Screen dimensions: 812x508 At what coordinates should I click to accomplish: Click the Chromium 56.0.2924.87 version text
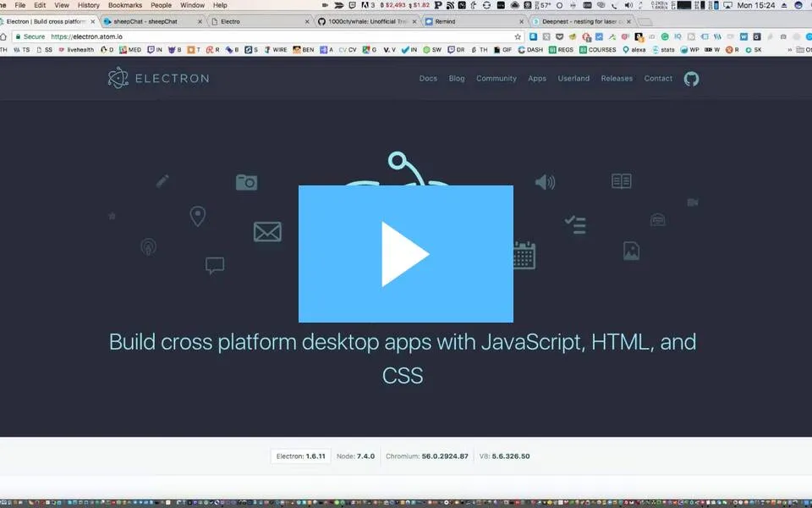click(x=426, y=456)
